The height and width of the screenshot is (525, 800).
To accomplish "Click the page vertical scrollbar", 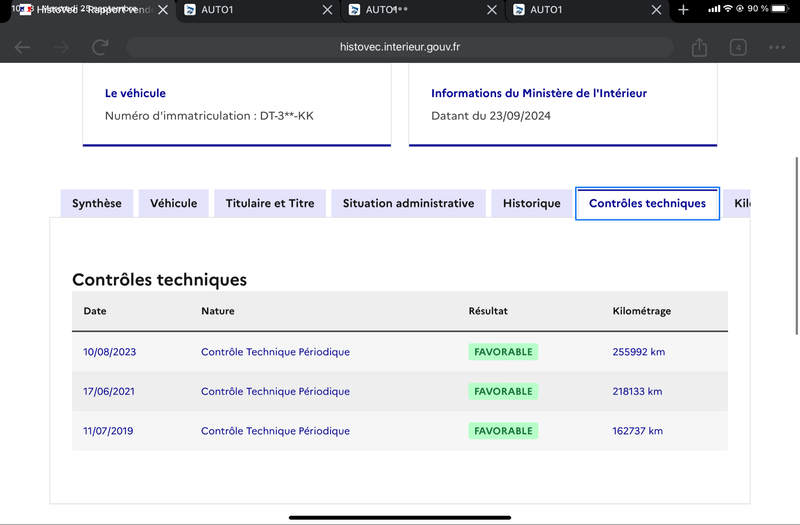I will coord(796,246).
